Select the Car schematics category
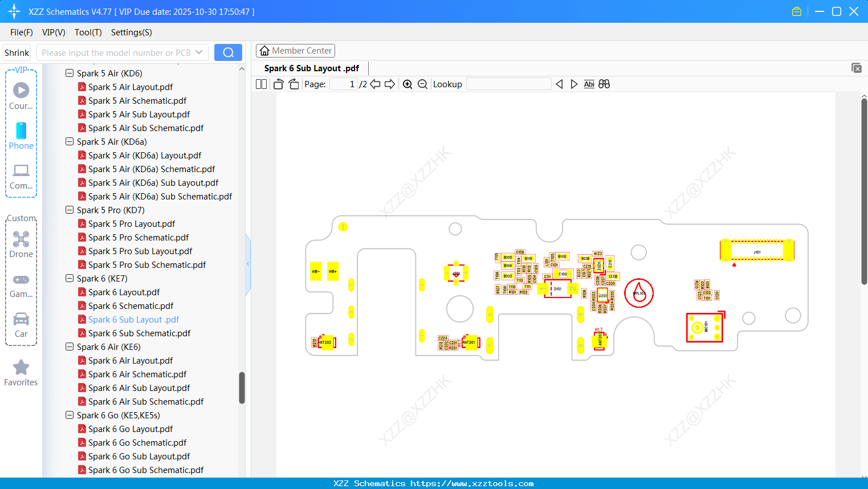Viewport: 868px width, 489px height. point(21,323)
